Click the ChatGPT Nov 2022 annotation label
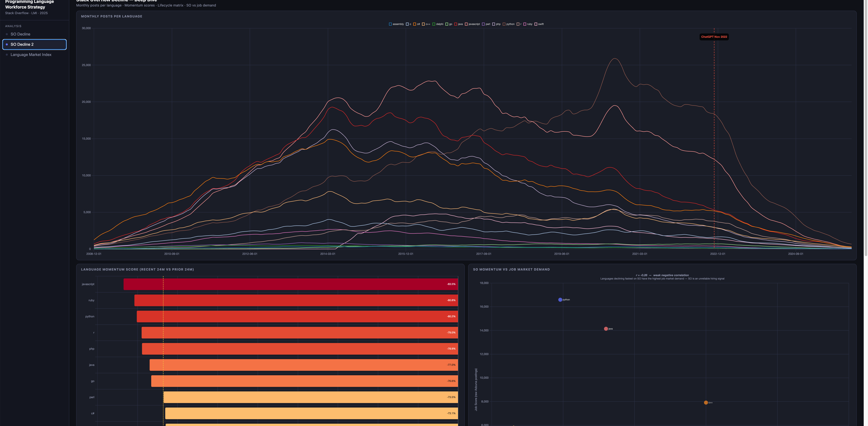The height and width of the screenshot is (426, 868). tap(714, 37)
